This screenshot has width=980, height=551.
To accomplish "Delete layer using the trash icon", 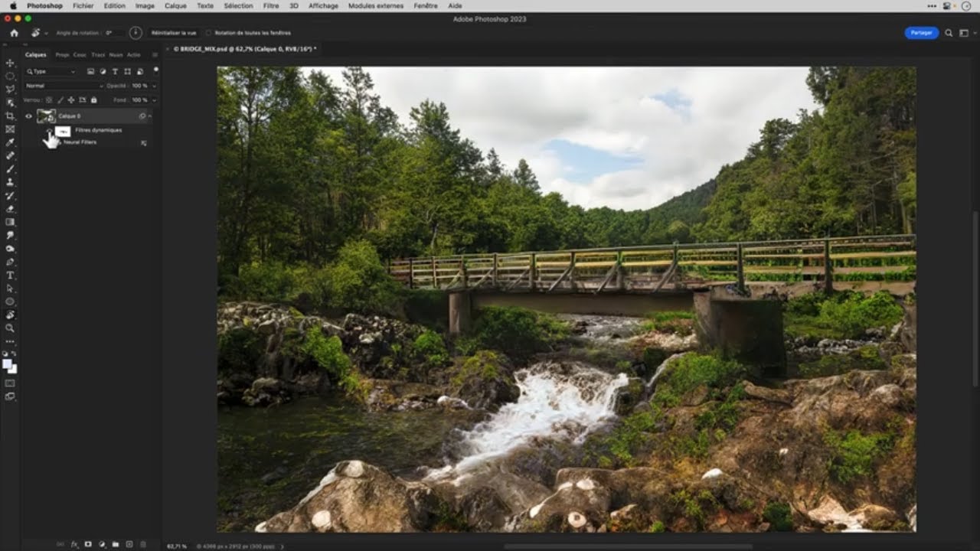I will [x=143, y=544].
